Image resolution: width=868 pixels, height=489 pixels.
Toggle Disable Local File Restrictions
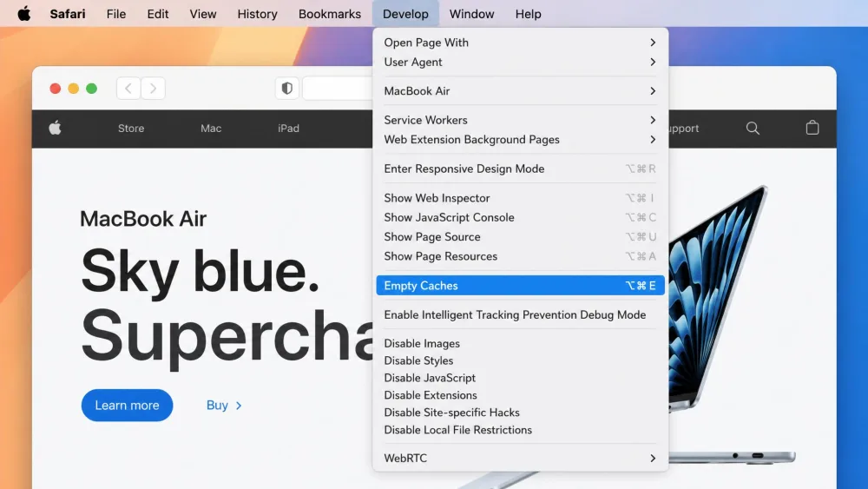click(520, 430)
